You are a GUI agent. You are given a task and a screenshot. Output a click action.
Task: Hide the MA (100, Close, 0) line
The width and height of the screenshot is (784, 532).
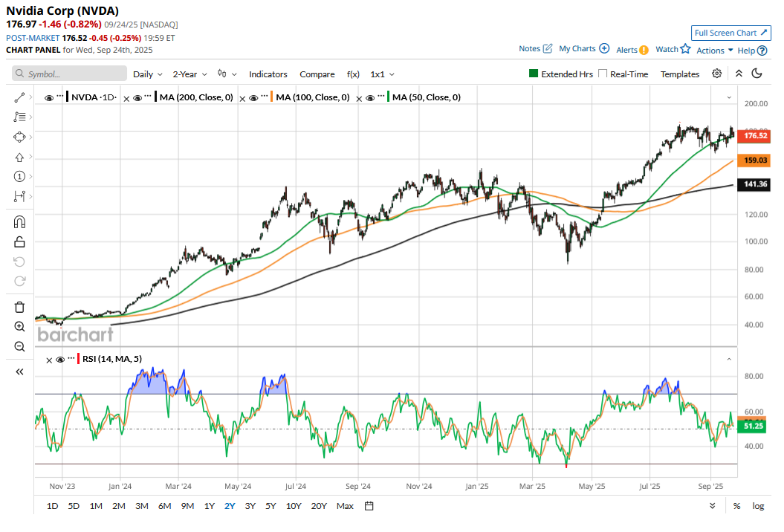pyautogui.click(x=253, y=98)
